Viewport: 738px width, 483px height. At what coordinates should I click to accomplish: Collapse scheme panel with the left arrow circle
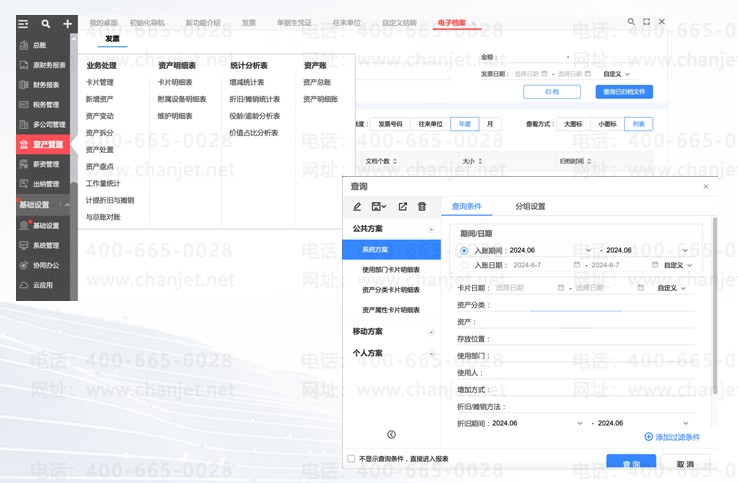coord(392,435)
